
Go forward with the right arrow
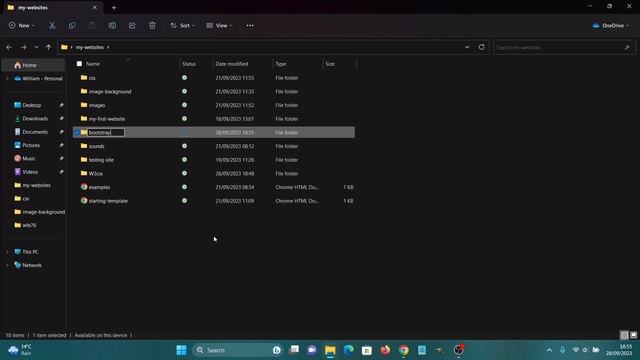(x=23, y=47)
